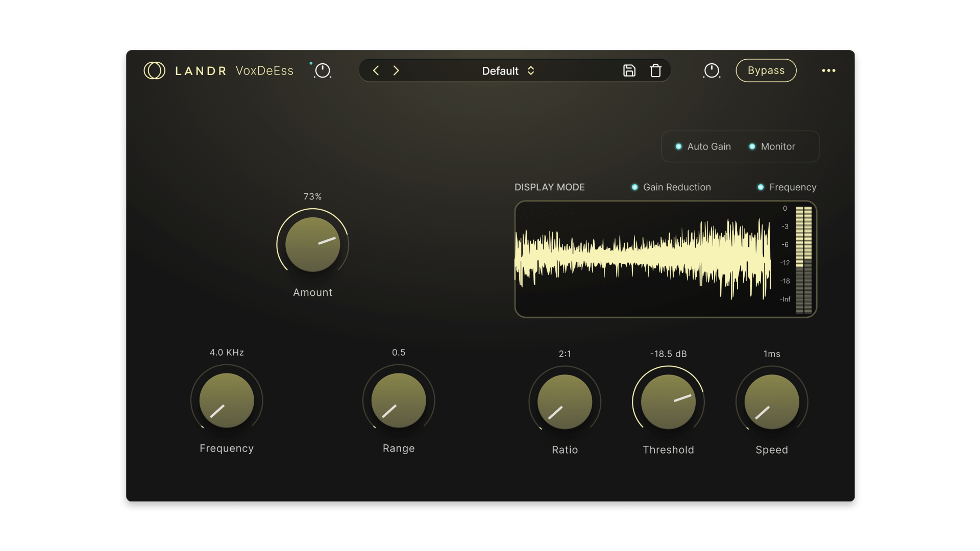
Task: Toggle the Monitor option
Action: pos(772,146)
